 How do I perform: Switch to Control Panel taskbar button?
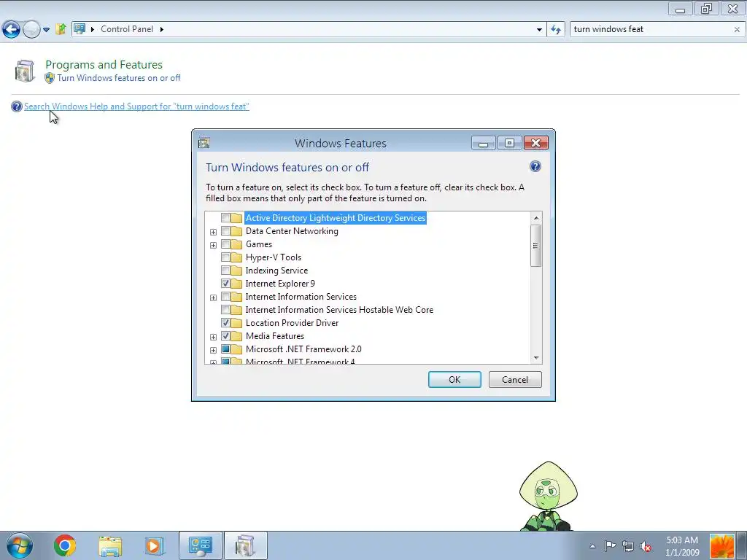tap(200, 545)
